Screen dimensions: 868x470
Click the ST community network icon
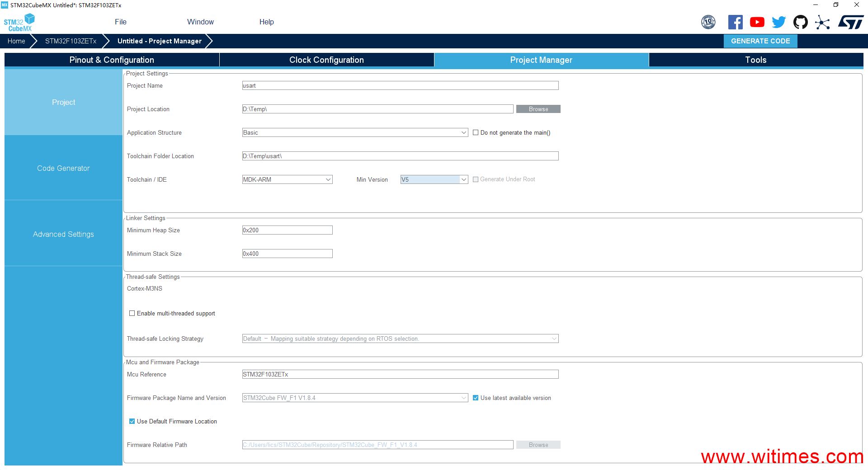(822, 22)
